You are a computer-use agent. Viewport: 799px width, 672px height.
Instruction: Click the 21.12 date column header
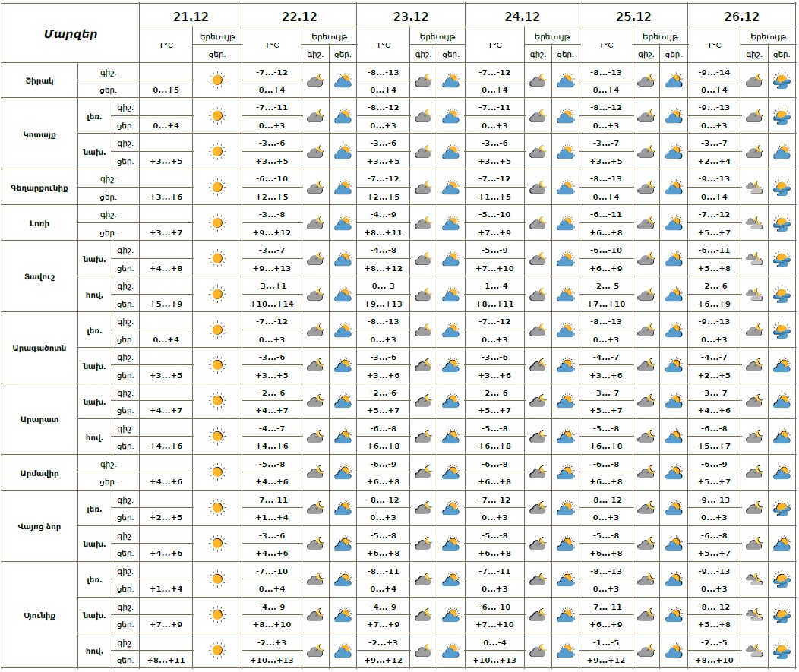coord(191,17)
